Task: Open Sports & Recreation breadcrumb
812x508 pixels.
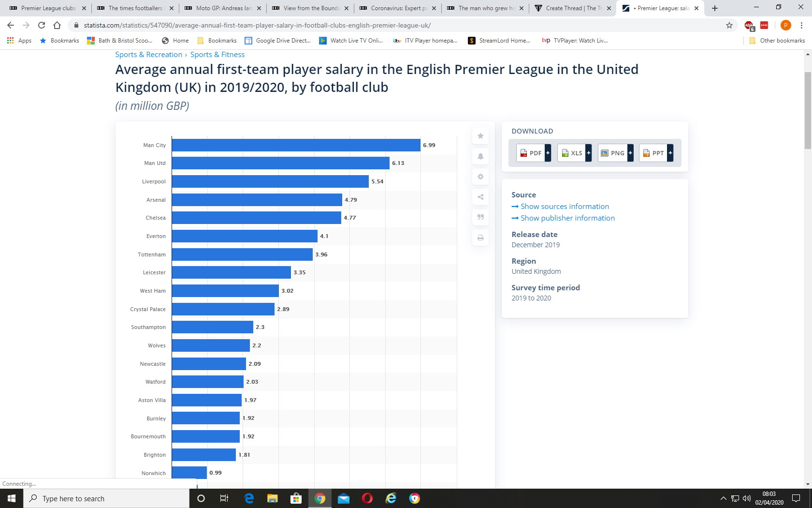Action: click(149, 55)
